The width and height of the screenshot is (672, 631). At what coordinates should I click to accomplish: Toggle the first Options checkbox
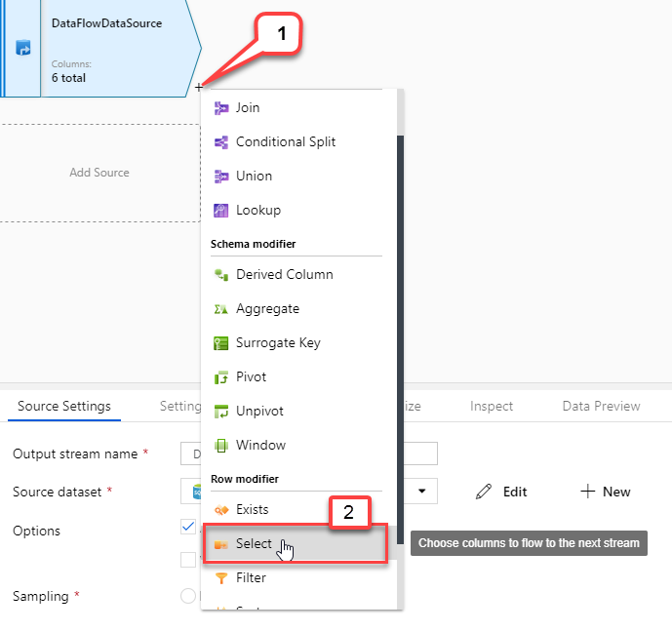pos(188,528)
